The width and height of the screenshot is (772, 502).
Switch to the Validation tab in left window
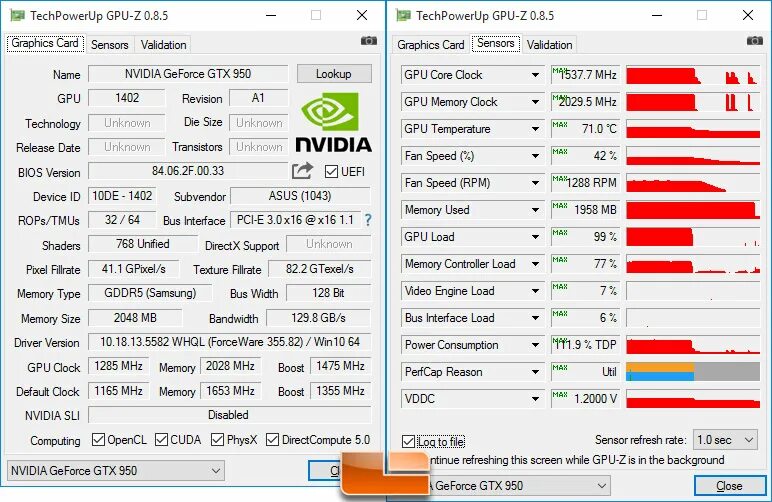(x=163, y=45)
